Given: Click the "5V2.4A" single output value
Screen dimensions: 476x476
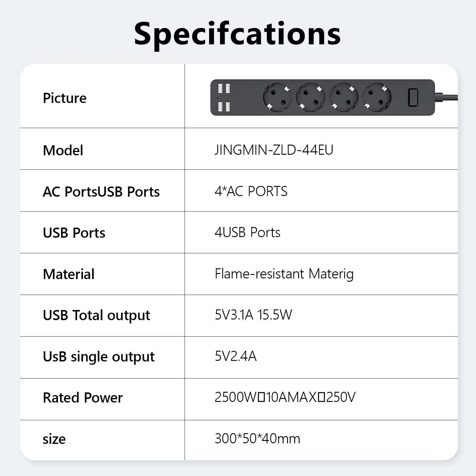Looking at the screenshot, I should (236, 356).
